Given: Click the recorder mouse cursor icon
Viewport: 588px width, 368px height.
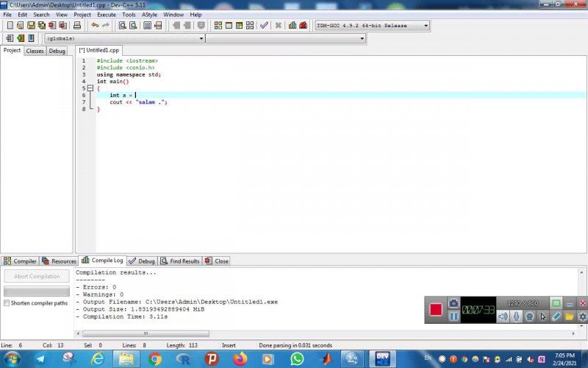Looking at the screenshot, I should [543, 316].
